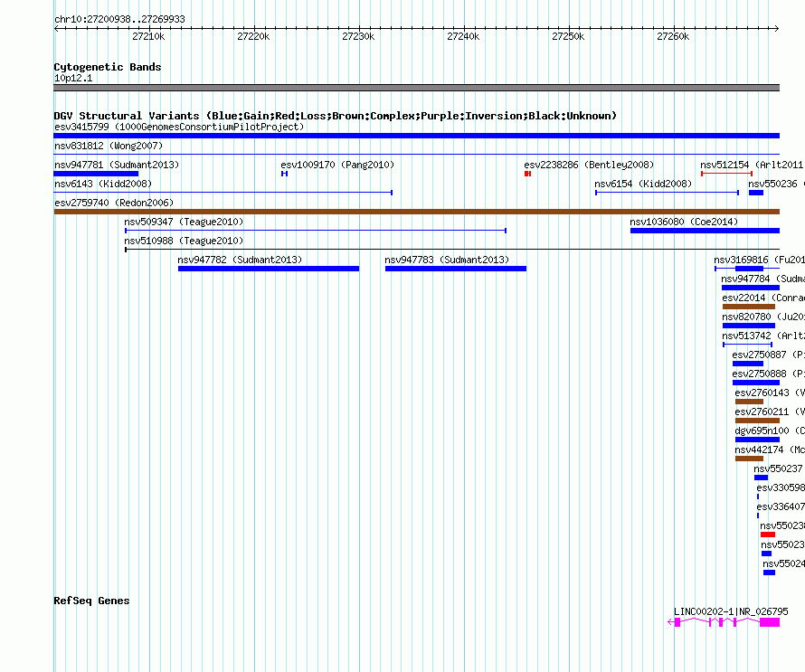
Task: Click the esv336407 variant label
Action: pos(781,506)
